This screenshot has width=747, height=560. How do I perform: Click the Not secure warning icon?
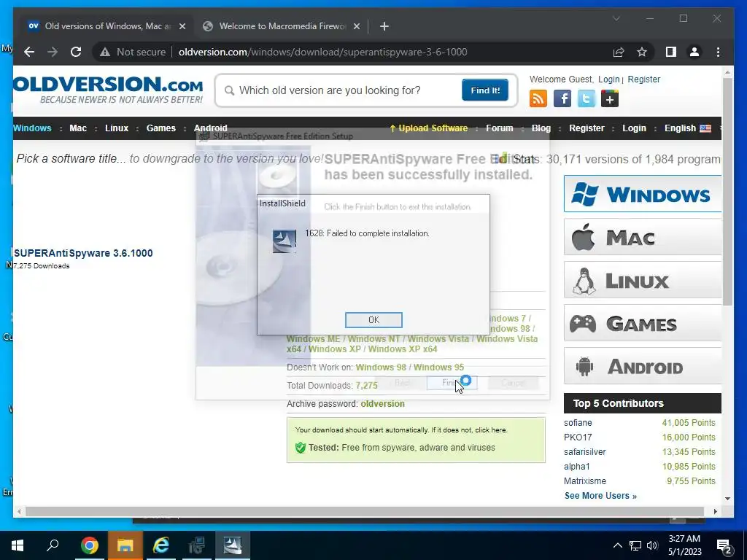pos(105,52)
